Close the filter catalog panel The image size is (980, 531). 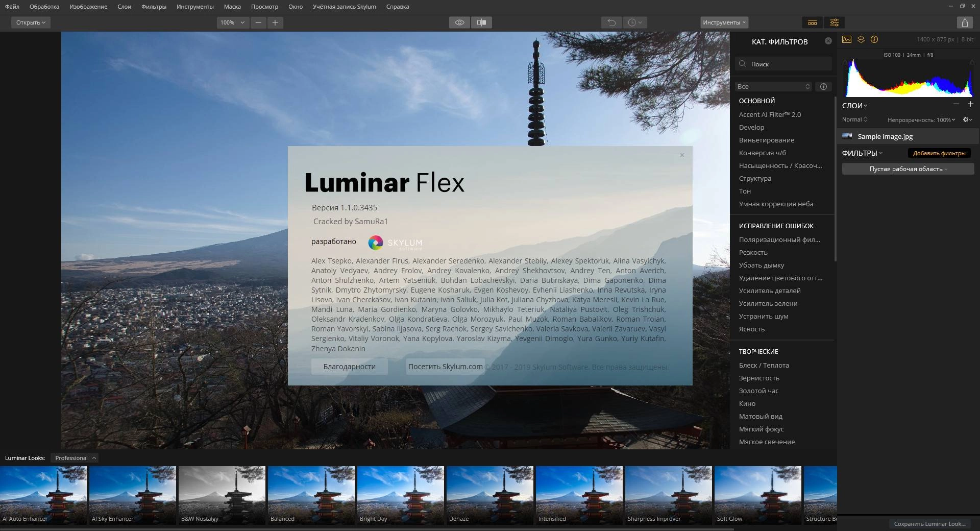[x=828, y=41]
